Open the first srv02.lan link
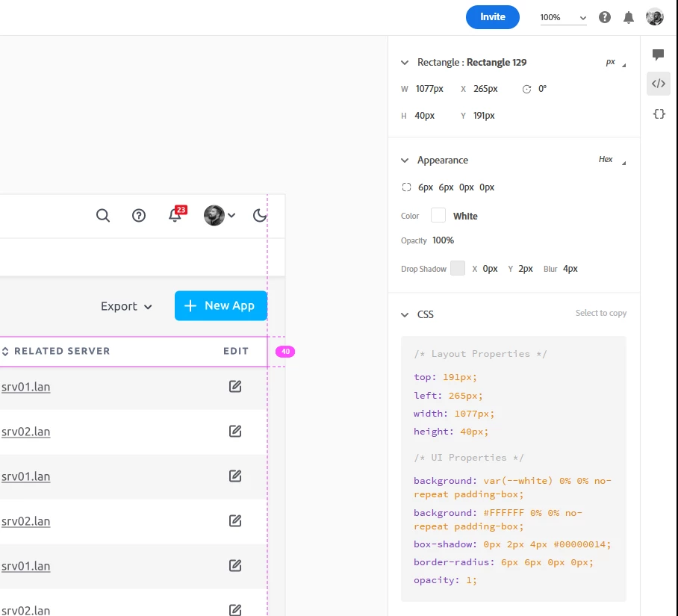The image size is (678, 616). pos(26,432)
